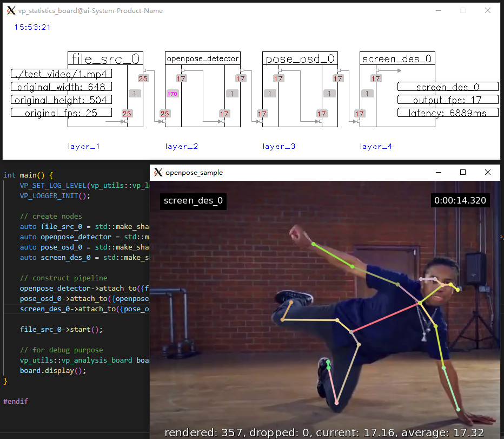The height and width of the screenshot is (439, 504).
Task: Close the vp_statistics_board window
Action: click(488, 10)
